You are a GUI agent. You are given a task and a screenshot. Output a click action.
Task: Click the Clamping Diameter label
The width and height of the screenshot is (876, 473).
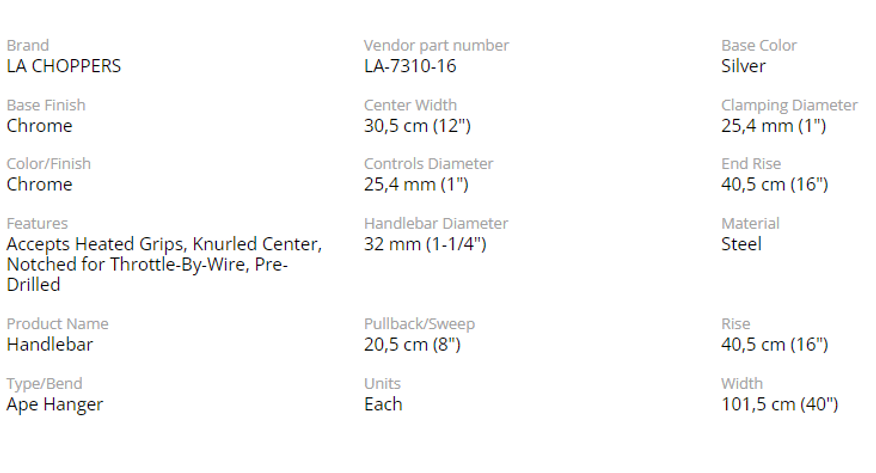click(x=789, y=105)
